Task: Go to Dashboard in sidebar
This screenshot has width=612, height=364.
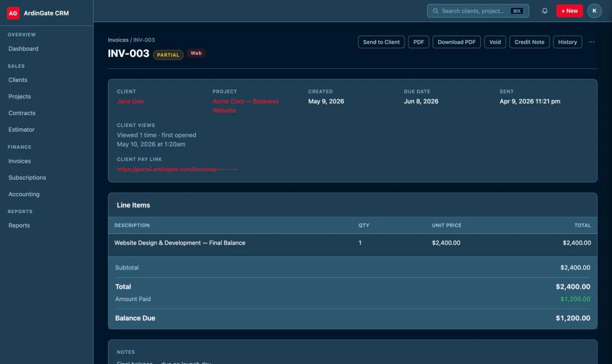Action: point(23,49)
